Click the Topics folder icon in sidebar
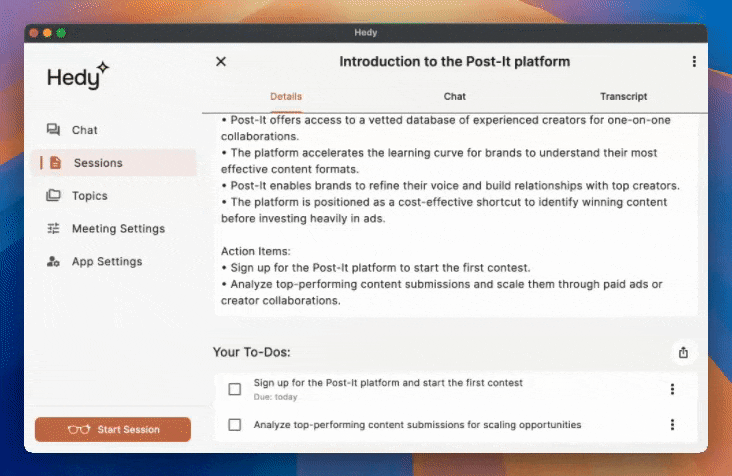This screenshot has height=476, width=732. [x=54, y=196]
